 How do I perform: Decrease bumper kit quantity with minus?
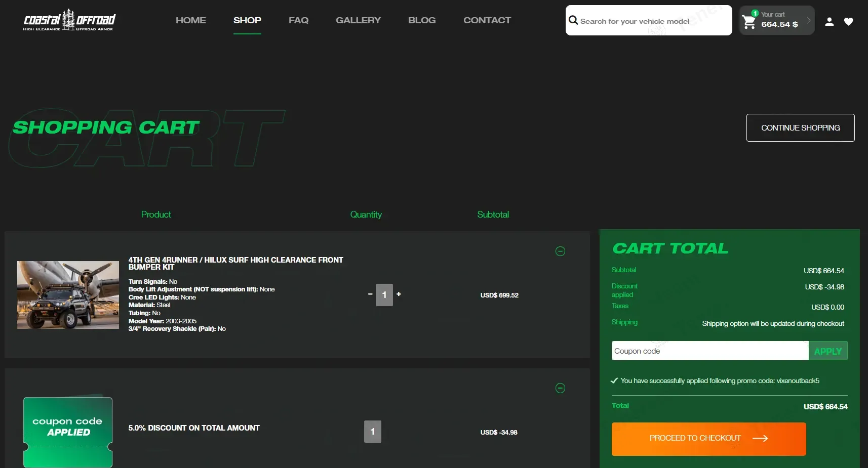coord(370,294)
